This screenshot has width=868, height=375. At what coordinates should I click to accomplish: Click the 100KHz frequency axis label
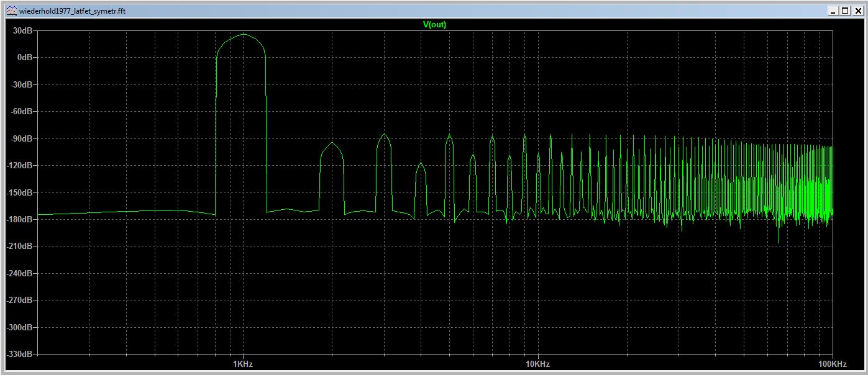click(x=832, y=364)
